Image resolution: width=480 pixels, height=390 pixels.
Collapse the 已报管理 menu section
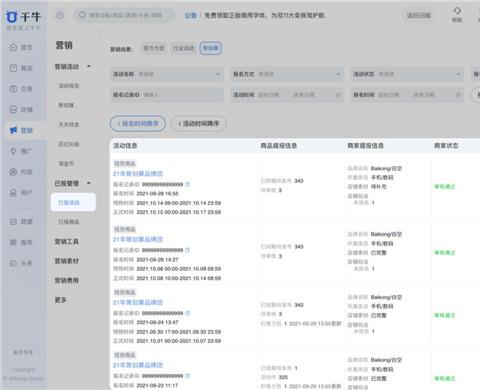[89, 183]
